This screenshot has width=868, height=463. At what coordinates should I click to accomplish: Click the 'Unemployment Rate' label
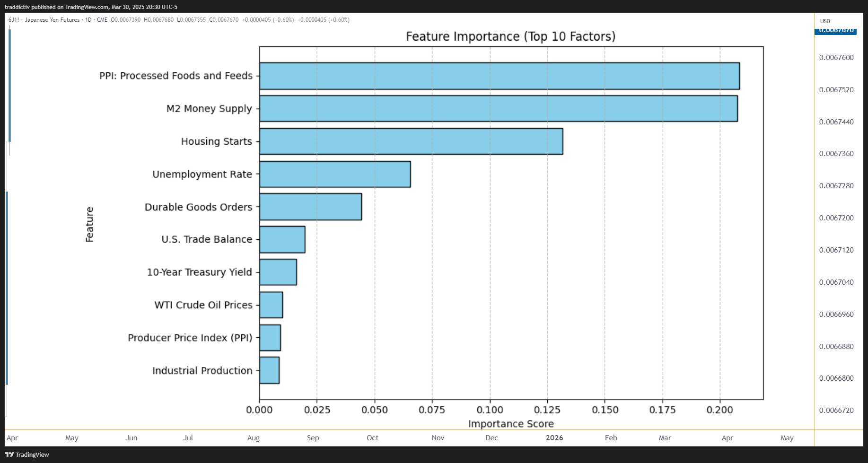tap(202, 174)
